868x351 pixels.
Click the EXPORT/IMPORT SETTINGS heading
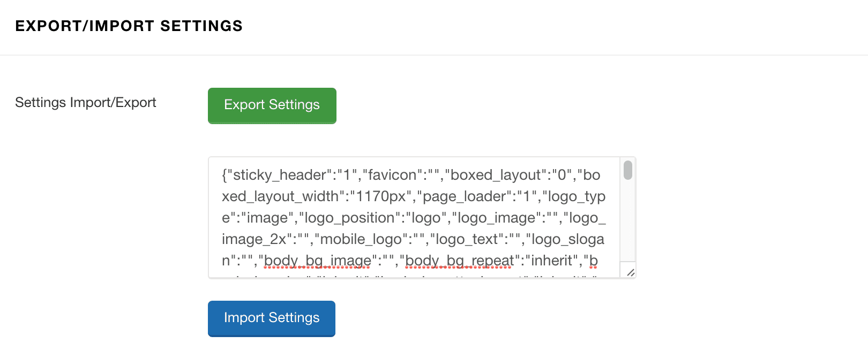coord(129,26)
